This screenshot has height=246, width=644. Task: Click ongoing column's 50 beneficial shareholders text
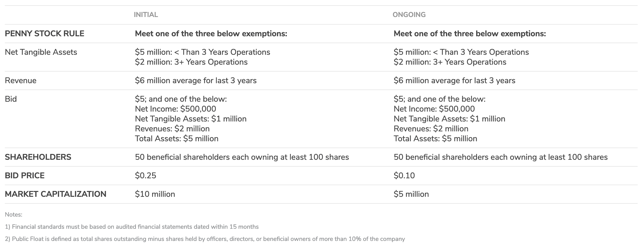click(x=500, y=157)
